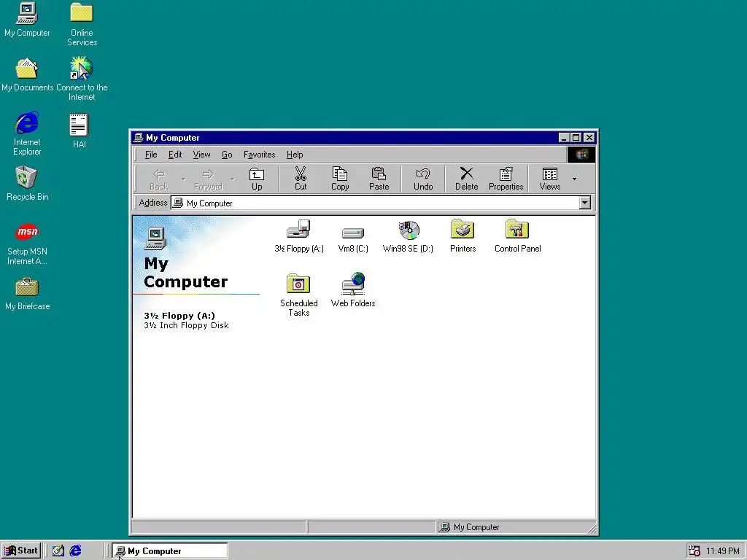
Task: Select My Computer desktop icon
Action: (27, 20)
